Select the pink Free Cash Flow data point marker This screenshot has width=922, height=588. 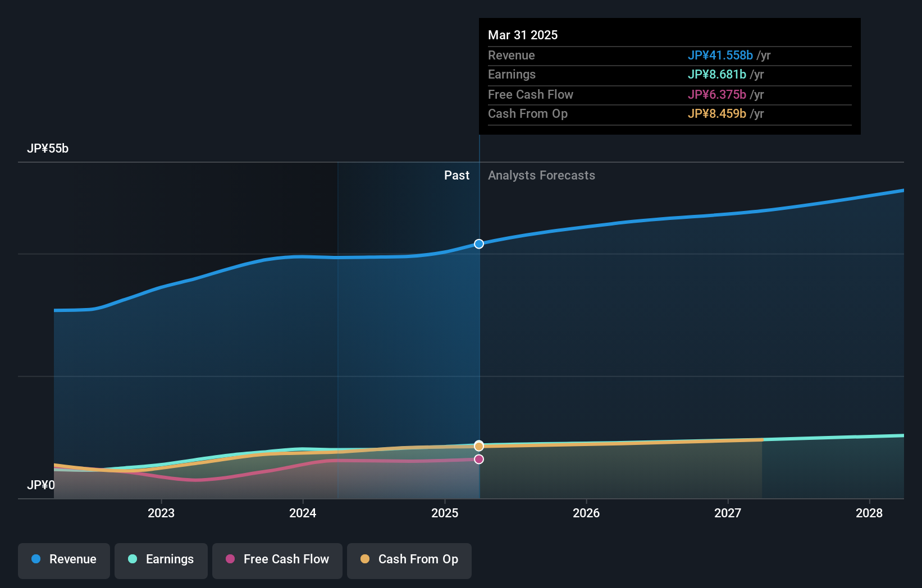point(479,459)
